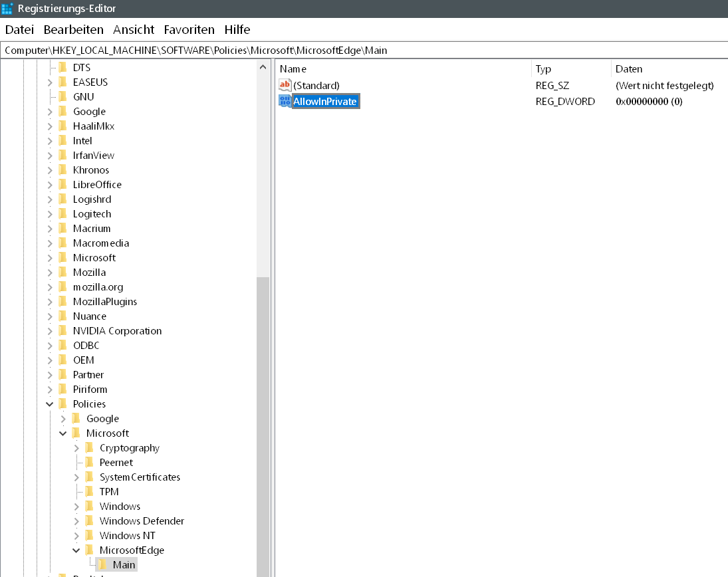Open the Datei menu
Viewport: 728px width, 577px height.
coord(19,30)
